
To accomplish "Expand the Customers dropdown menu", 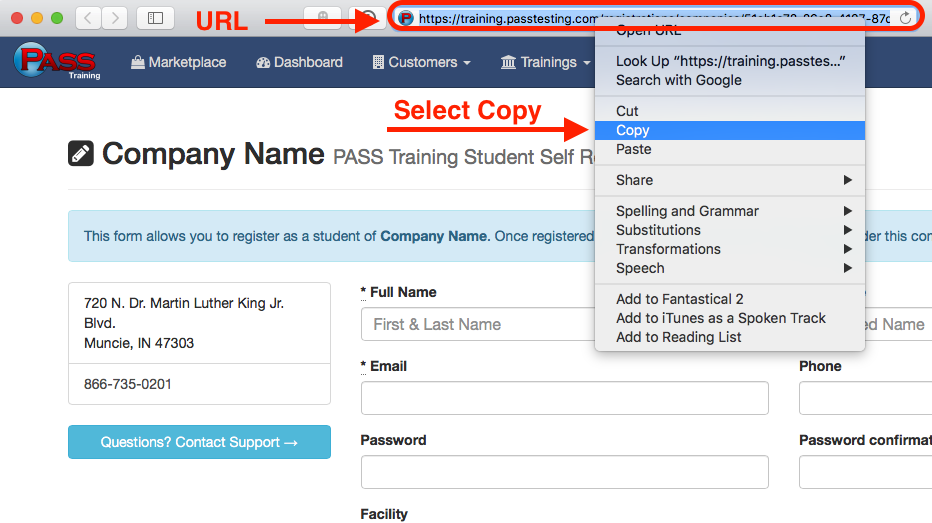I will [421, 62].
